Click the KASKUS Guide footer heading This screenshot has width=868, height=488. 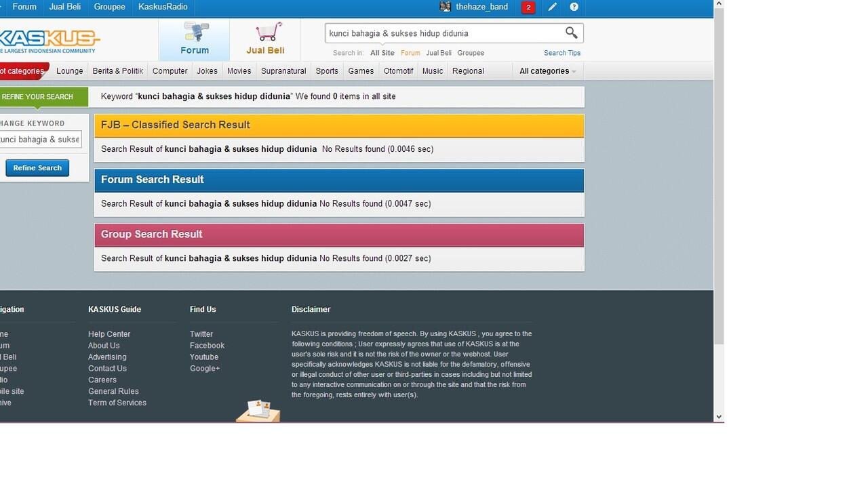[x=115, y=310]
